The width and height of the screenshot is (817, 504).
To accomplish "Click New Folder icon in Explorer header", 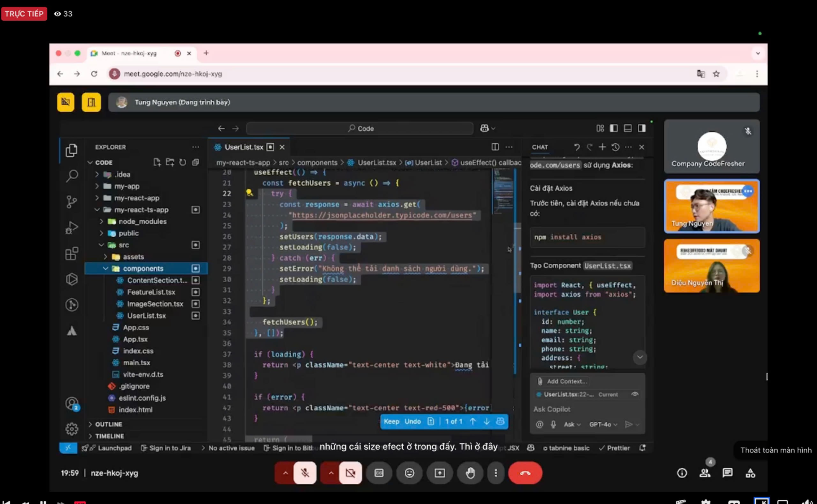I will [x=170, y=162].
